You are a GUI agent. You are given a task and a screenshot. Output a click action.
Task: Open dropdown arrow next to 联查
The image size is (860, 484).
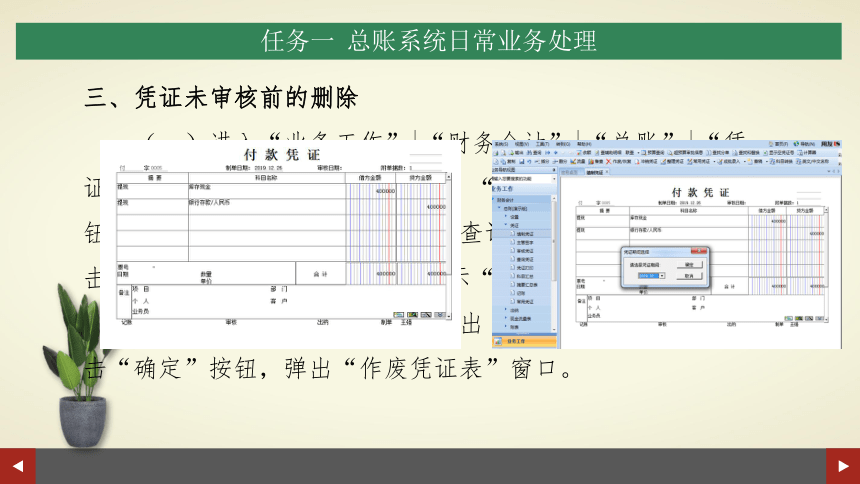click(638, 153)
